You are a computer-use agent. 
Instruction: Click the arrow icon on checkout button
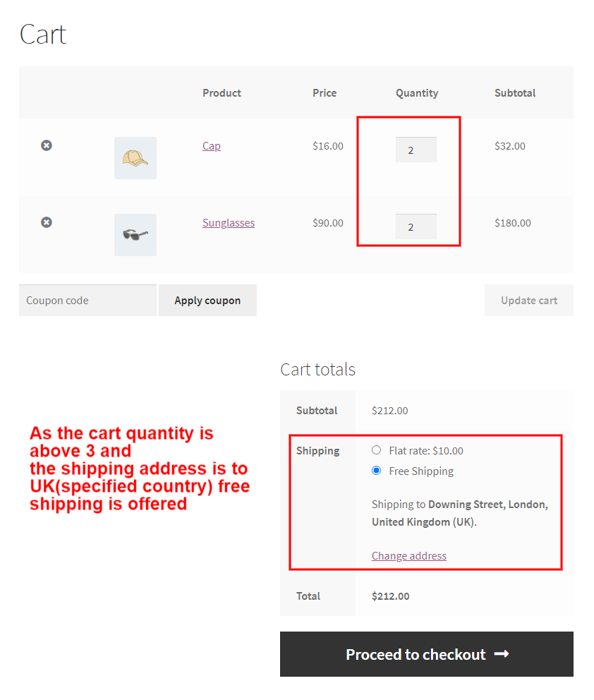[x=502, y=654]
